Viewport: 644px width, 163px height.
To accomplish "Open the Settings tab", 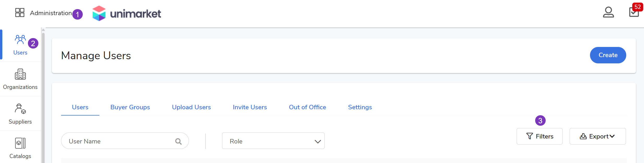I will (x=360, y=107).
